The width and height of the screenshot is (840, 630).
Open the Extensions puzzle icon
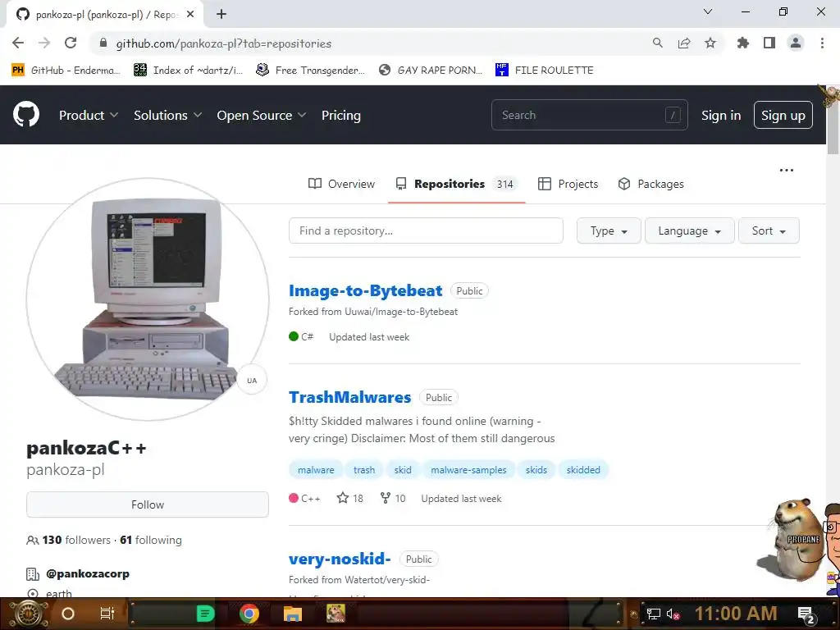743,43
